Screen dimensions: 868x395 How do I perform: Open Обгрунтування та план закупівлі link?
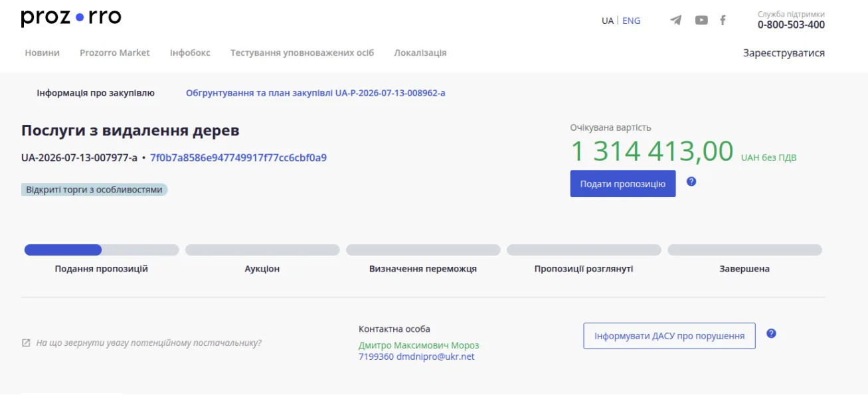(315, 93)
